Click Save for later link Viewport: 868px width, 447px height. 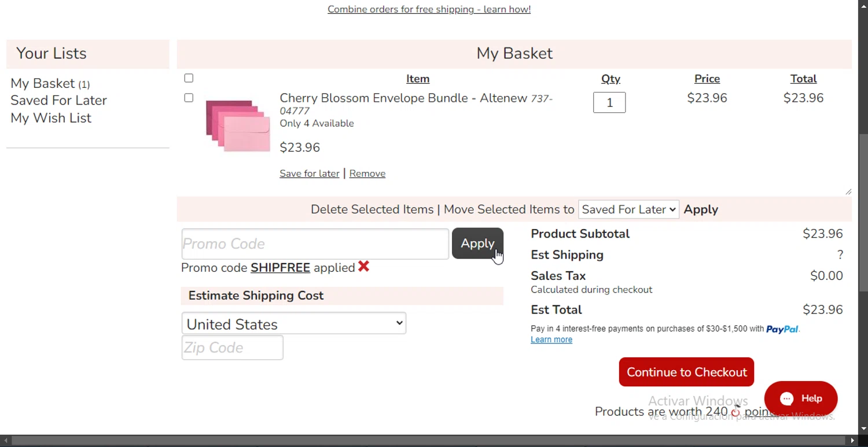310,173
